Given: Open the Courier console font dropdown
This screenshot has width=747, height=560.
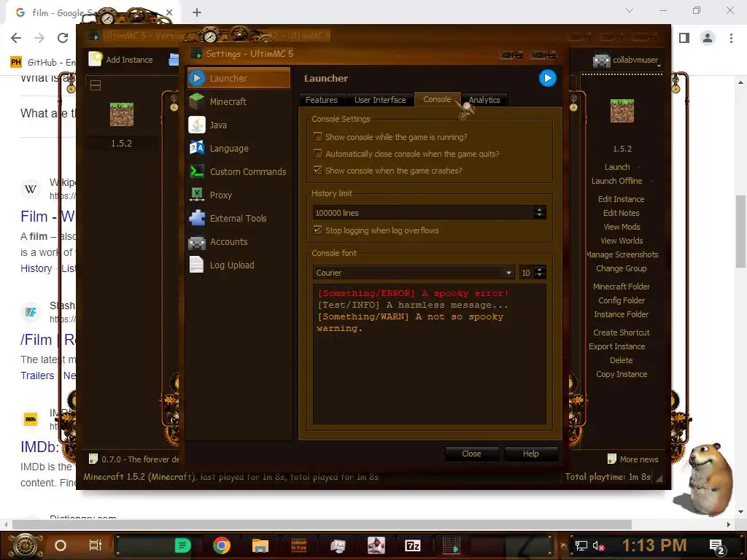Looking at the screenshot, I should pyautogui.click(x=414, y=273).
